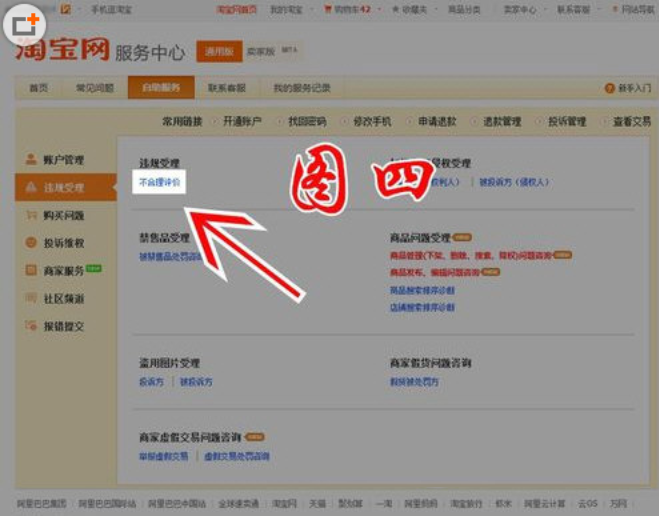The width and height of the screenshot is (659, 517).
Task: Click the 查看交易 quick link
Action: (632, 121)
